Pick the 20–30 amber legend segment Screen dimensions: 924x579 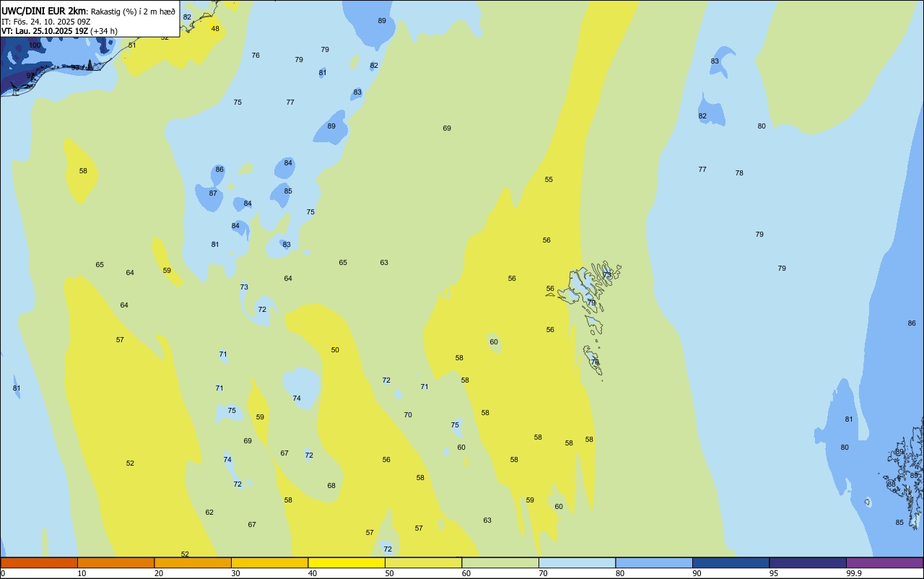pyautogui.click(x=193, y=562)
